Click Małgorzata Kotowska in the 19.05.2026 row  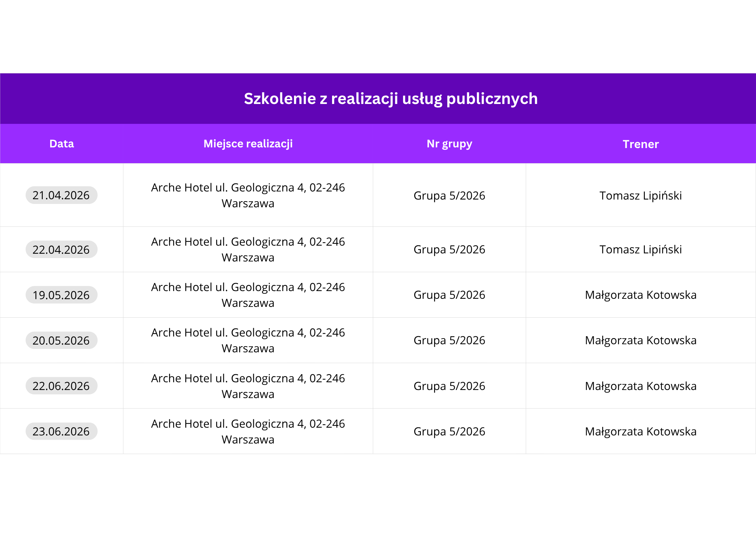(640, 295)
